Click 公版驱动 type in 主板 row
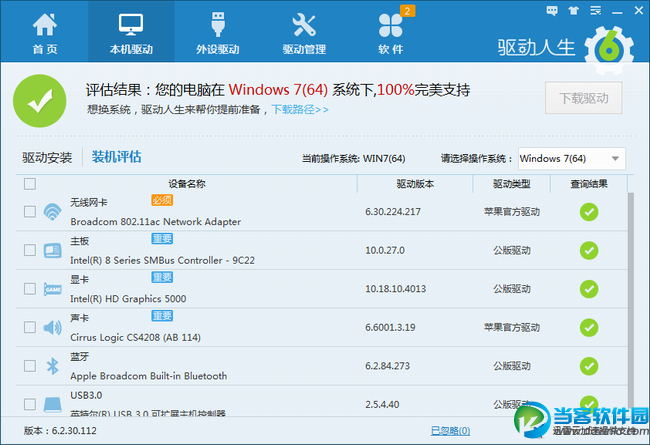Image resolution: width=650 pixels, height=445 pixels. click(512, 250)
